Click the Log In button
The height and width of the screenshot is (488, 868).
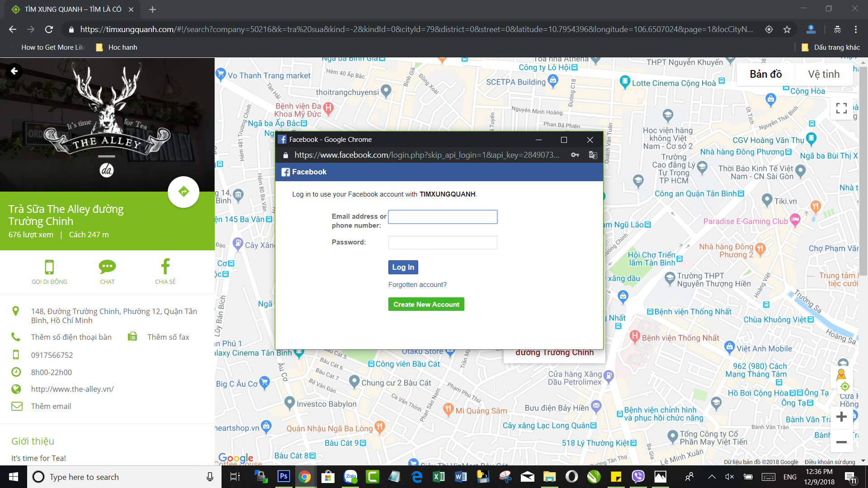pyautogui.click(x=403, y=267)
